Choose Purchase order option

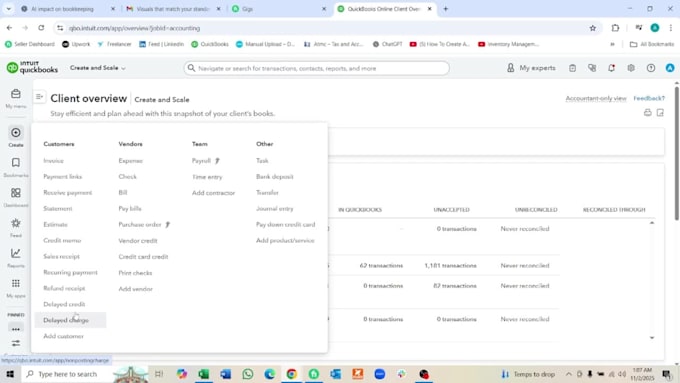pyautogui.click(x=140, y=225)
